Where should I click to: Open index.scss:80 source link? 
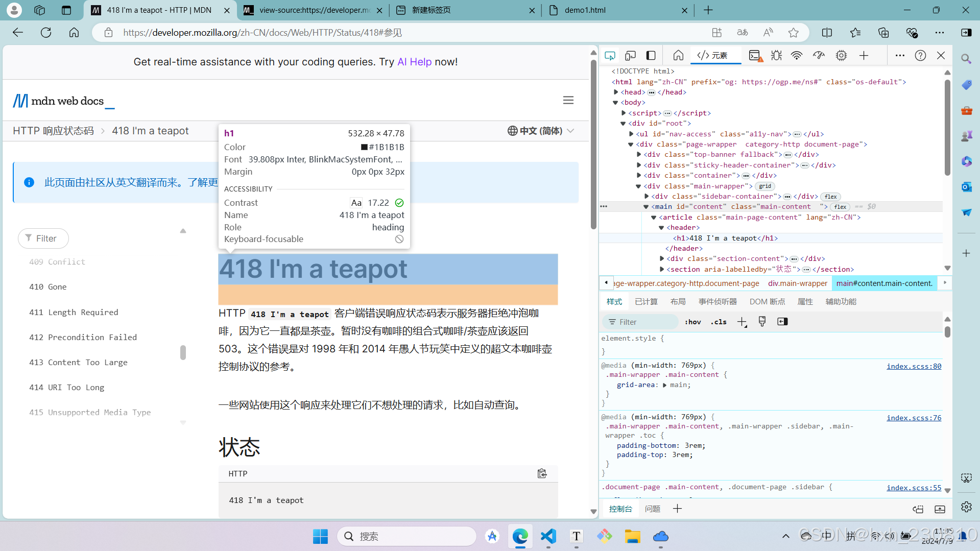914,366
